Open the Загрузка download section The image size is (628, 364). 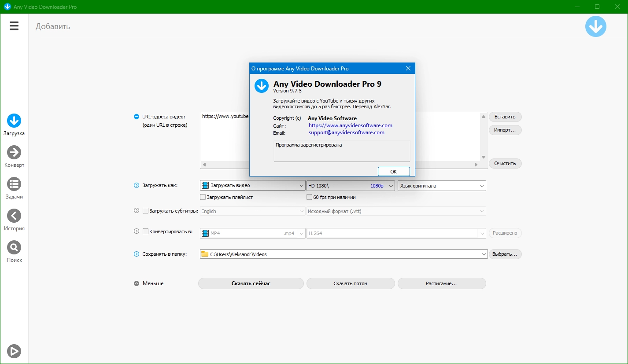pos(14,125)
